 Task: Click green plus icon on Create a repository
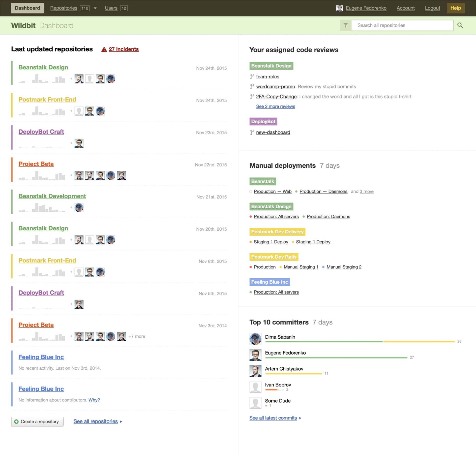click(16, 422)
